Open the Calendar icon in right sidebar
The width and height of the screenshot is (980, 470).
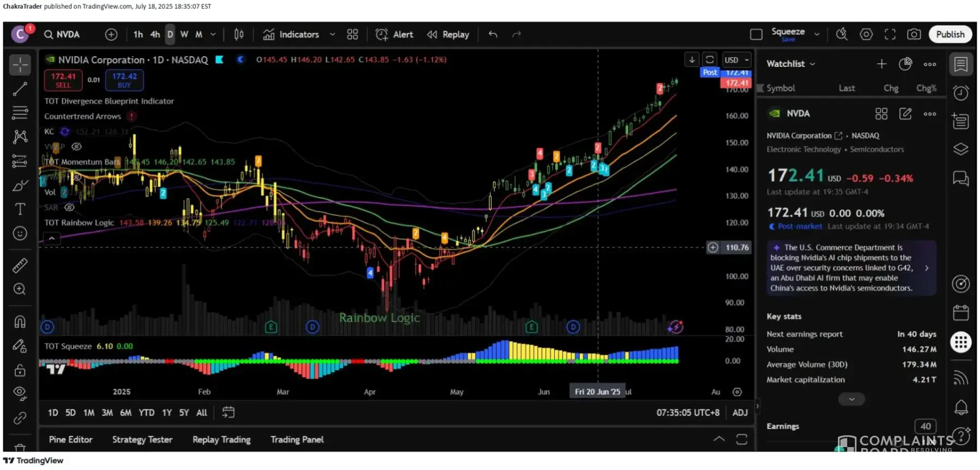click(x=961, y=313)
